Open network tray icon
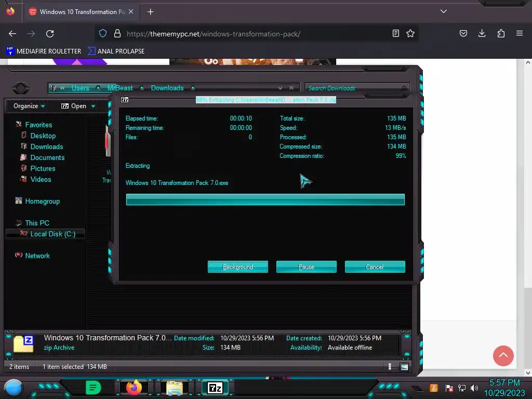Screen dimensions: 532x399 [462, 388]
